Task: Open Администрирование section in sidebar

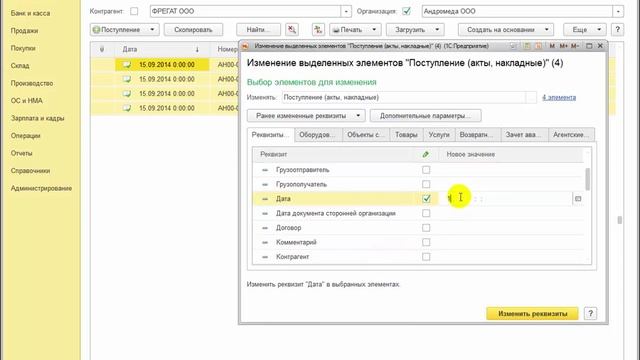Action: tap(41, 188)
